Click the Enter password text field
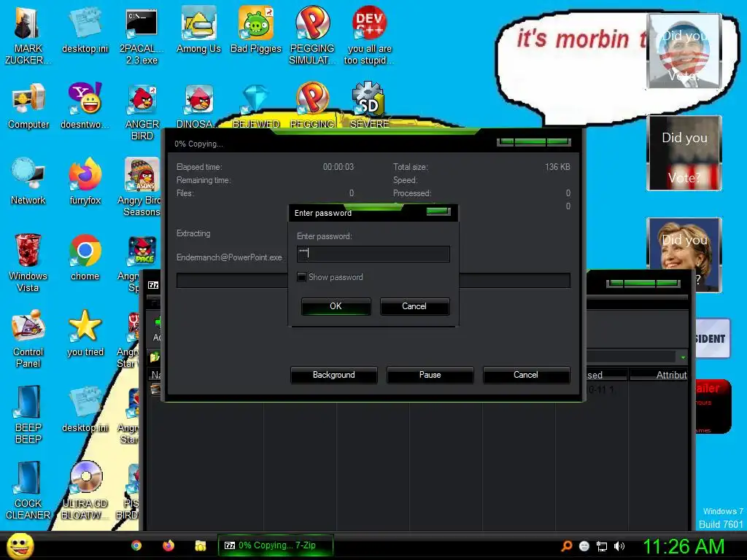 (373, 254)
